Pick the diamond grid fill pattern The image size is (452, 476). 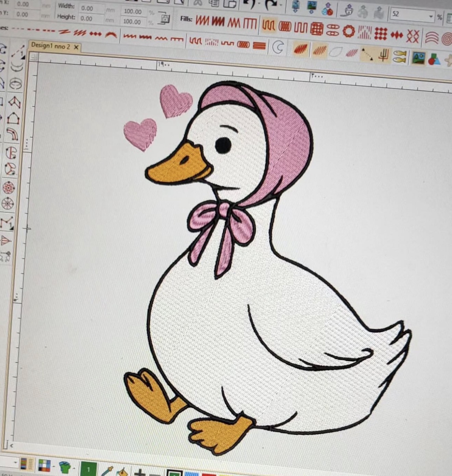380,34
